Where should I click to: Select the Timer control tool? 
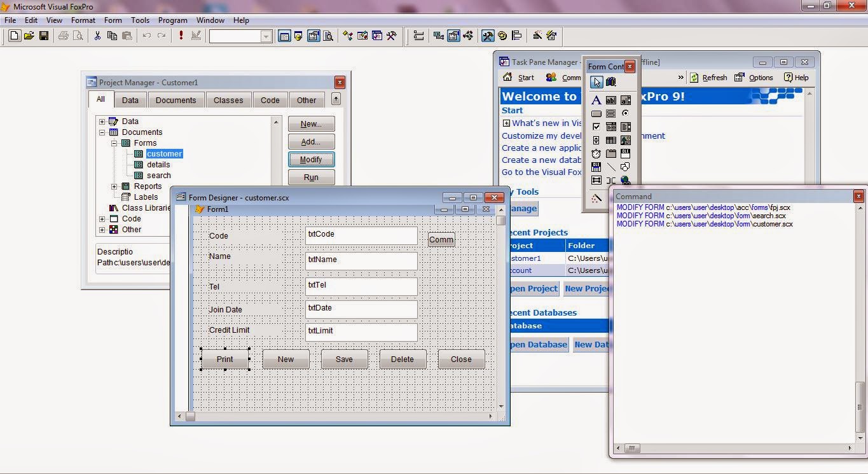[x=596, y=153]
